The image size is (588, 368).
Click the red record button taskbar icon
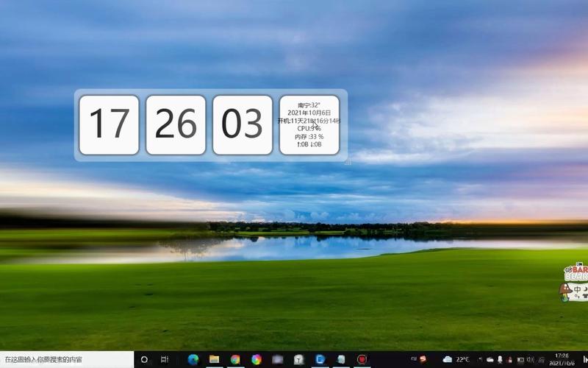tap(362, 359)
